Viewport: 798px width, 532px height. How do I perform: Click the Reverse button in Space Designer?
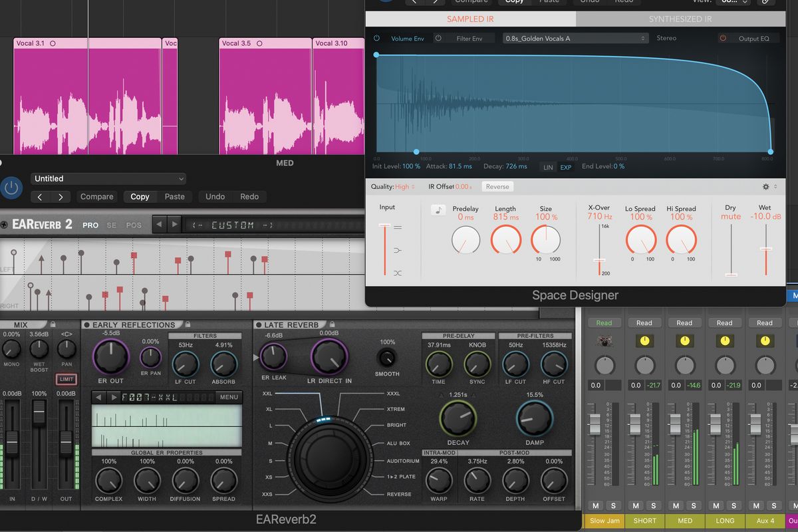click(x=497, y=187)
